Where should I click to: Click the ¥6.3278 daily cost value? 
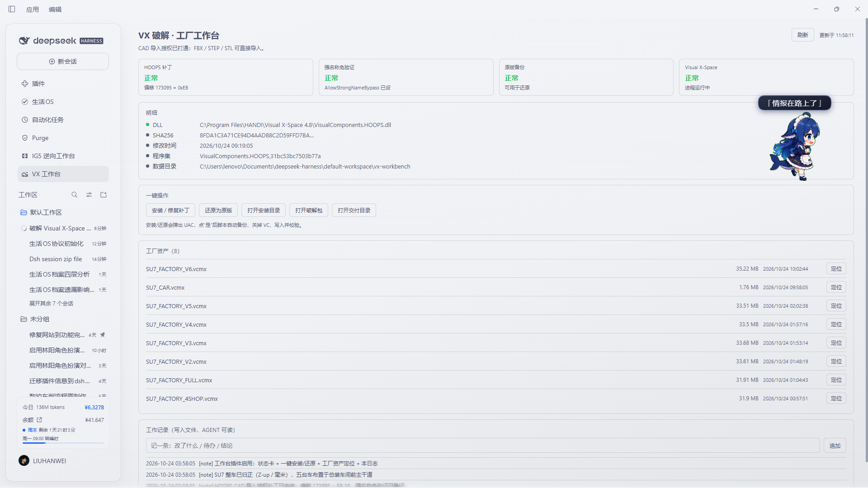coord(94,407)
